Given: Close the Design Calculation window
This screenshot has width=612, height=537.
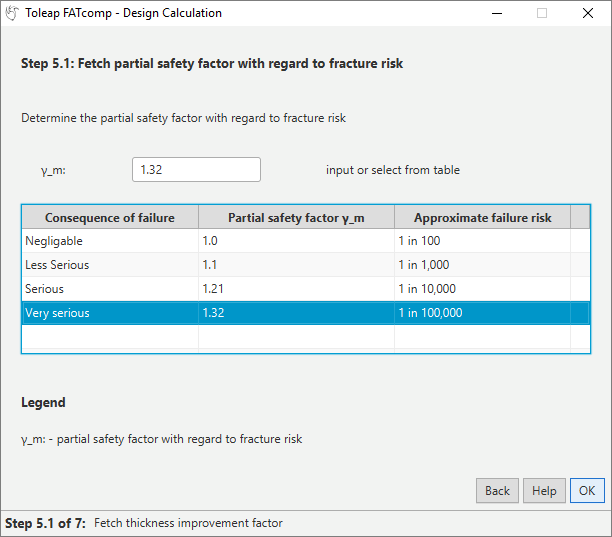Looking at the screenshot, I should pyautogui.click(x=588, y=14).
